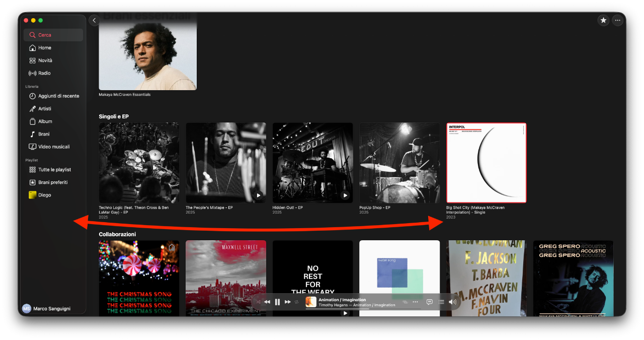Skip to the next track
The height and width of the screenshot is (340, 644).
pyautogui.click(x=288, y=302)
